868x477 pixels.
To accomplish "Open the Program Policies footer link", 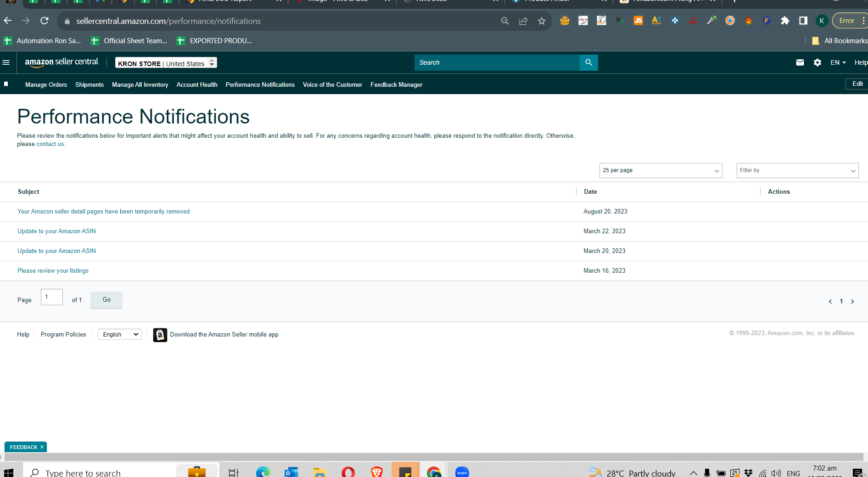I will (x=63, y=335).
